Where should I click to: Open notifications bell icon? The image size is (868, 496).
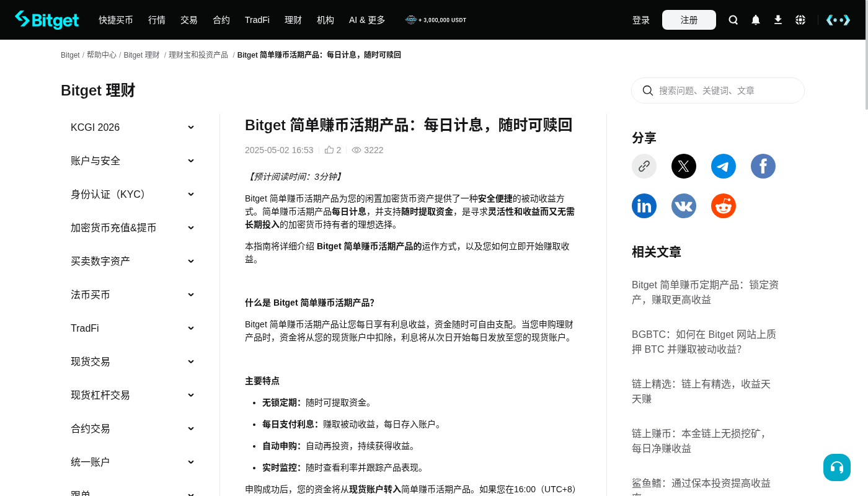coord(756,20)
